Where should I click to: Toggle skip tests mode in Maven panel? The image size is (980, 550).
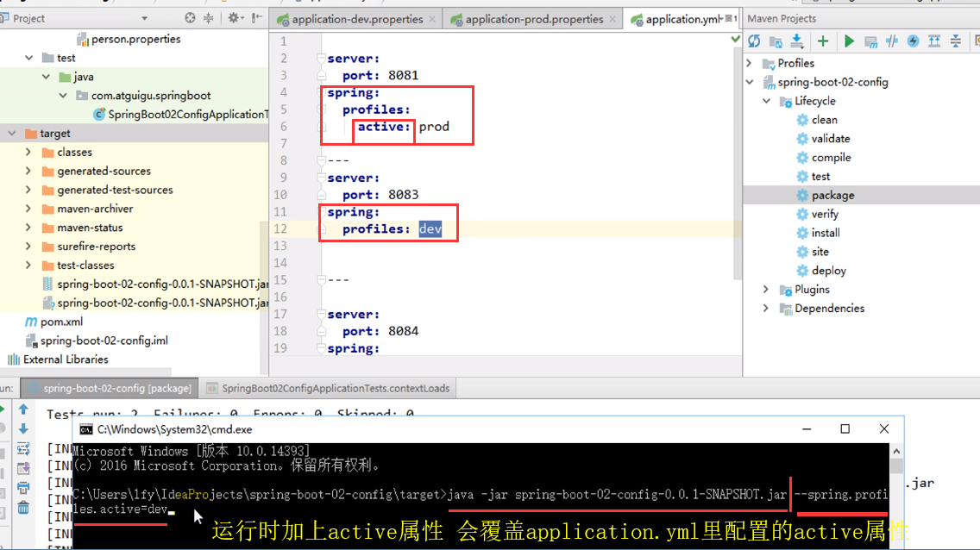[x=893, y=40]
